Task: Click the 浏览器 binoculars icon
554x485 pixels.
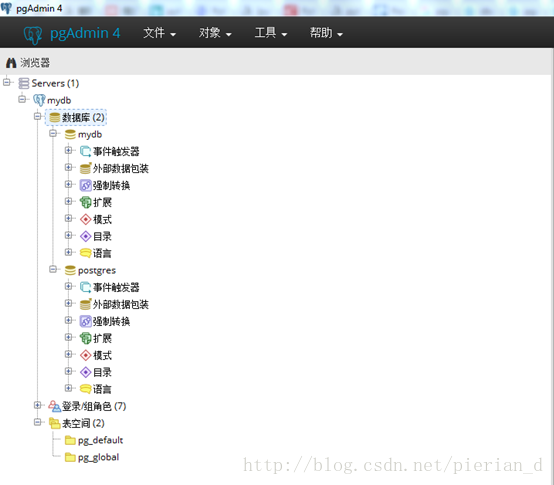Action: (11, 63)
